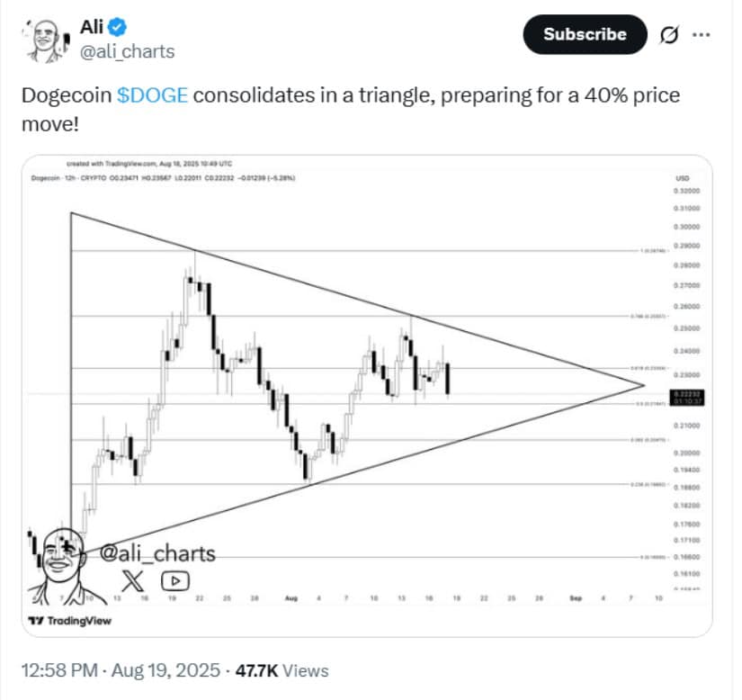Click the TradingView logo in chart
This screenshot has width=742, height=700.
click(x=69, y=621)
